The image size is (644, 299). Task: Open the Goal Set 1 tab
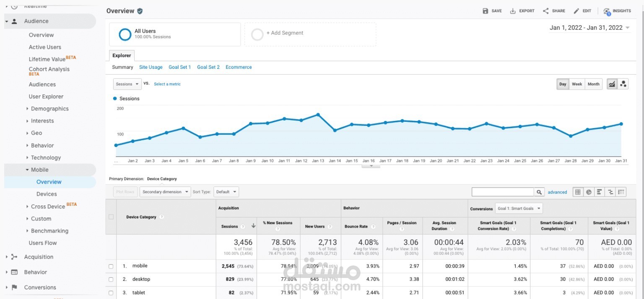[179, 67]
